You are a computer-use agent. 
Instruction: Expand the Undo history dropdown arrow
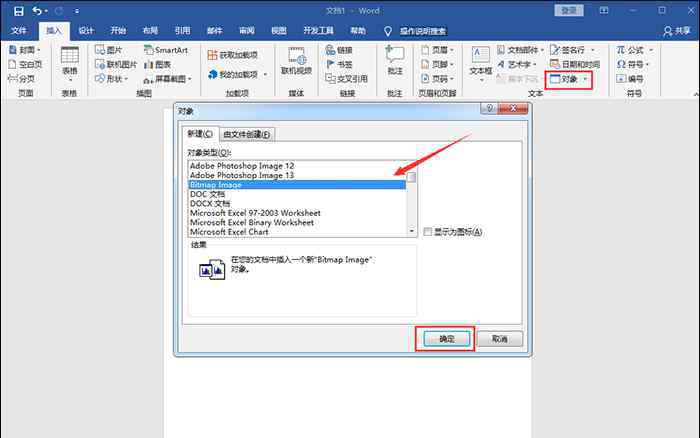click(46, 11)
